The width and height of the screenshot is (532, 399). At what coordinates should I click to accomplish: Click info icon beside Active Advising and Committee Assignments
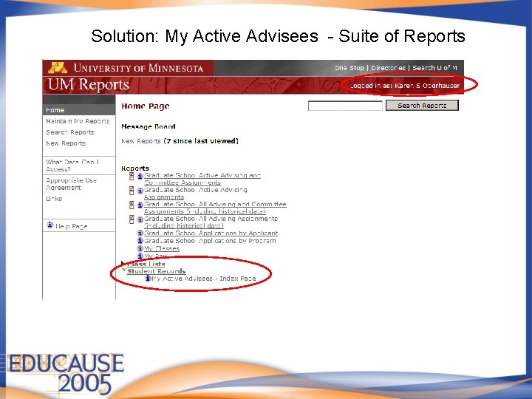[x=140, y=176]
